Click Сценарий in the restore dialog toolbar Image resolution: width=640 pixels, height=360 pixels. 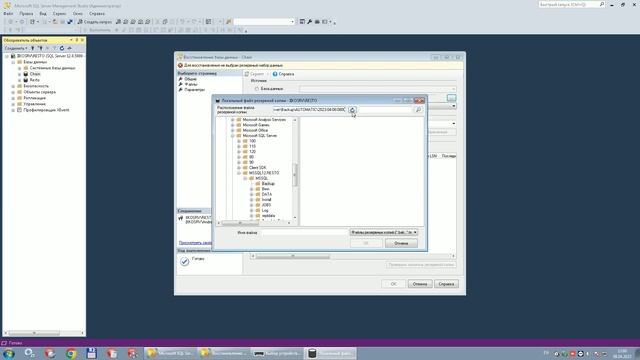pyautogui.click(x=254, y=74)
